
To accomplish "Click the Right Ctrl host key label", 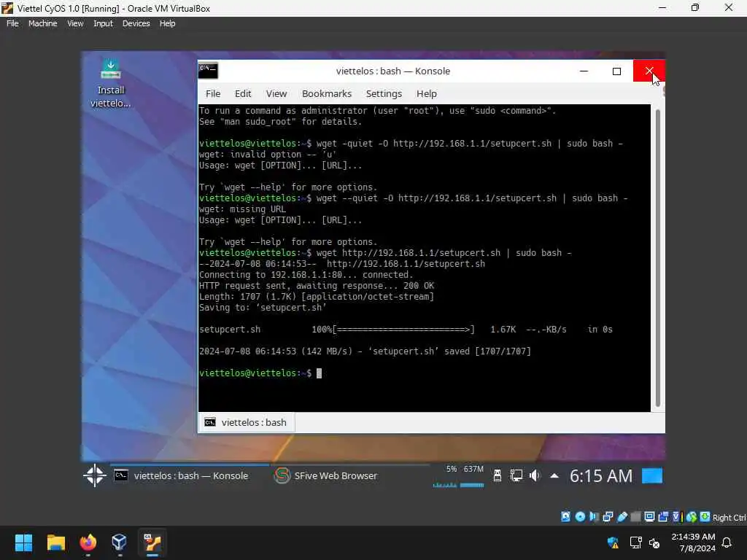I will pyautogui.click(x=729, y=518).
